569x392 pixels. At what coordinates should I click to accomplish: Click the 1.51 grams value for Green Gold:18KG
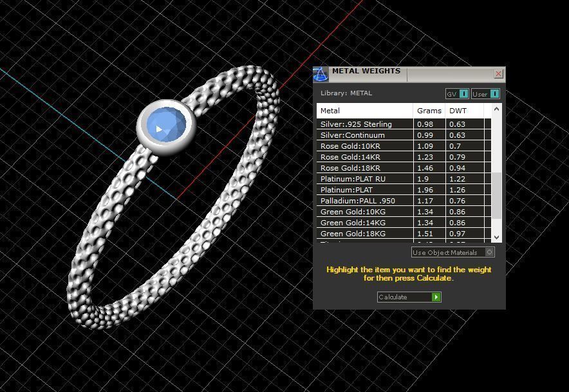coord(425,234)
